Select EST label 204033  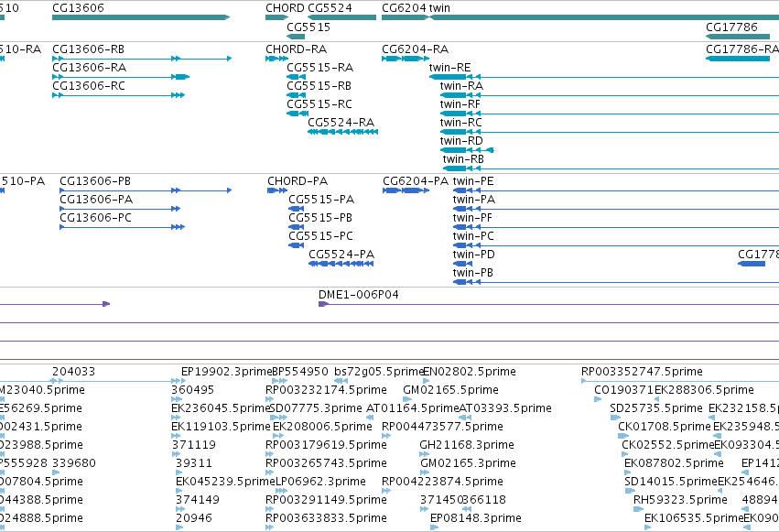point(73,372)
